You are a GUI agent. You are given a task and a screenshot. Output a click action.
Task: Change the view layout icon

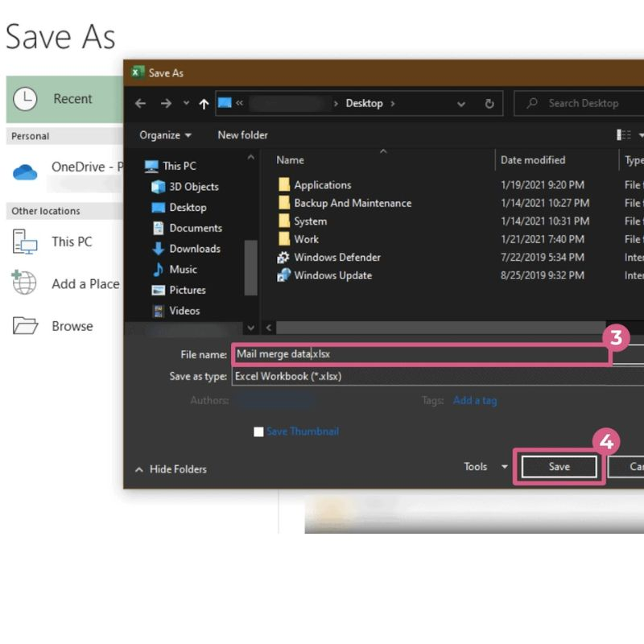click(623, 134)
